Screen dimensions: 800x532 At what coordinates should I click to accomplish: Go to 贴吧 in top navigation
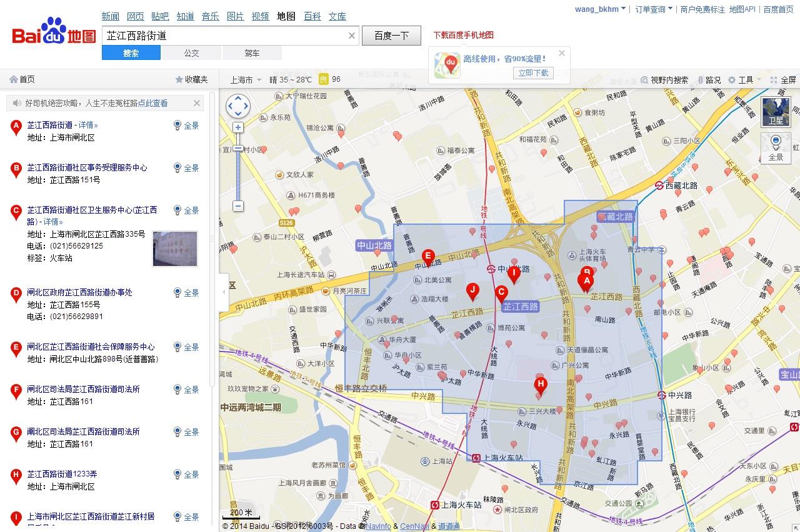click(x=160, y=16)
